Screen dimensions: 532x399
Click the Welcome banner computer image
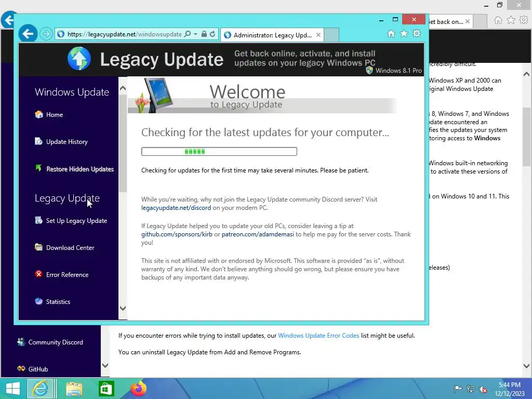[155, 96]
